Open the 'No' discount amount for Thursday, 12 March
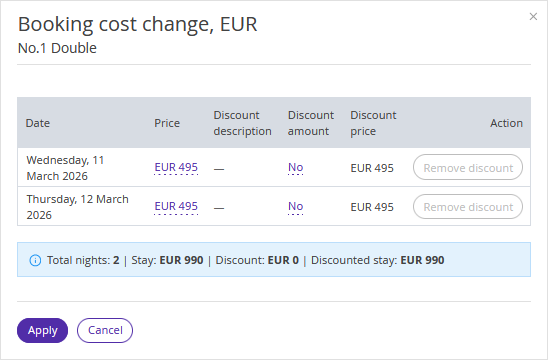This screenshot has height=360, width=548. click(x=295, y=207)
